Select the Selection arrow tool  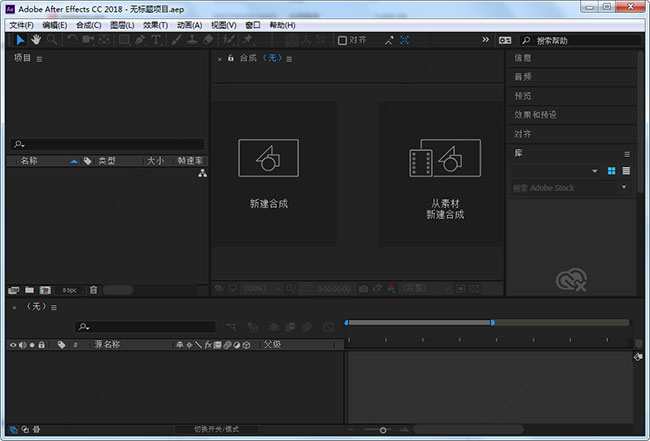pyautogui.click(x=20, y=40)
